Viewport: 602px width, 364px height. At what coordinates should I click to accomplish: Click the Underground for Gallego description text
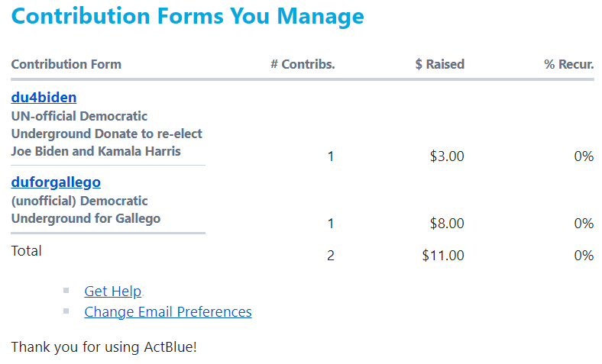(86, 219)
